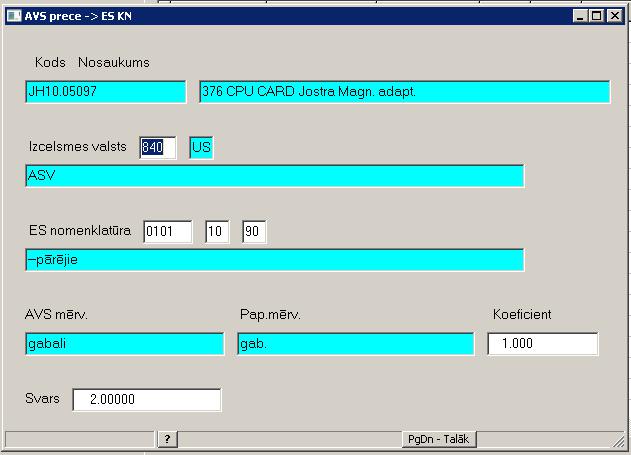Click the AVS mērv. field gabali
Screen dimensions: 631x455
pos(125,344)
